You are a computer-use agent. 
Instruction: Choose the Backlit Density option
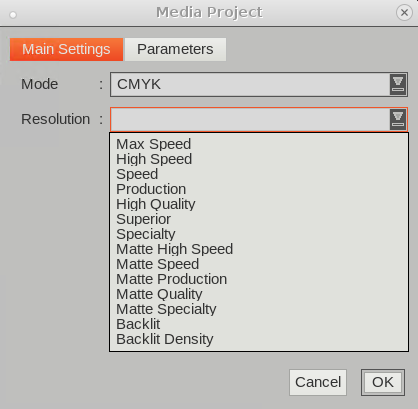click(259, 339)
